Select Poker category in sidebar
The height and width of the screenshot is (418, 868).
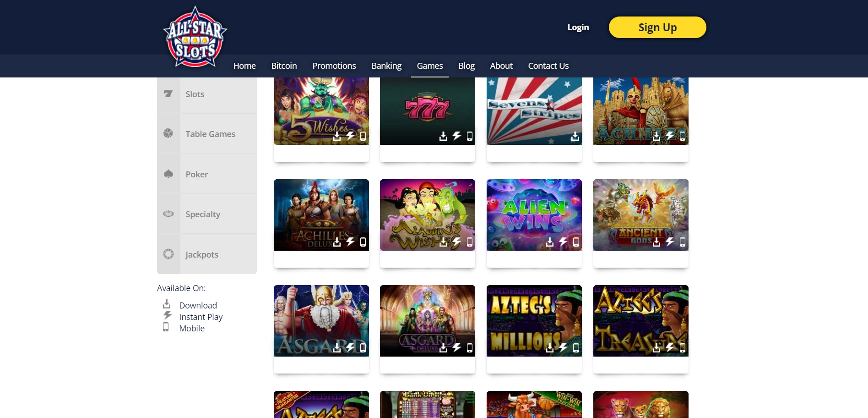point(207,174)
